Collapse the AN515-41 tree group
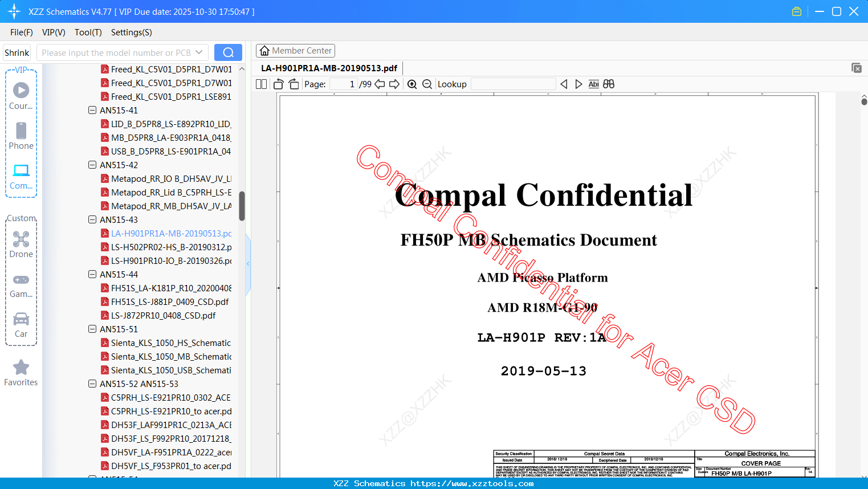The width and height of the screenshot is (868, 489). [92, 110]
